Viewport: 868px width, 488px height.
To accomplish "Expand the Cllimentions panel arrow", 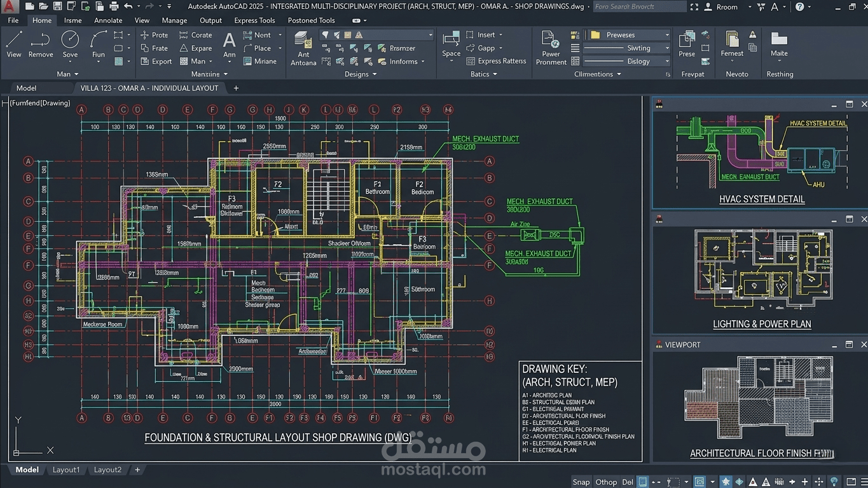I will coord(618,74).
